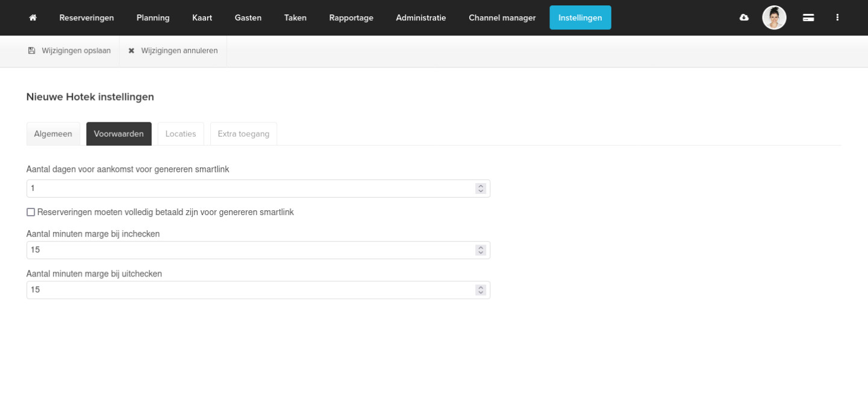Image resolution: width=868 pixels, height=400 pixels.
Task: Enable full payment required for smartlink checkbox
Action: point(31,212)
